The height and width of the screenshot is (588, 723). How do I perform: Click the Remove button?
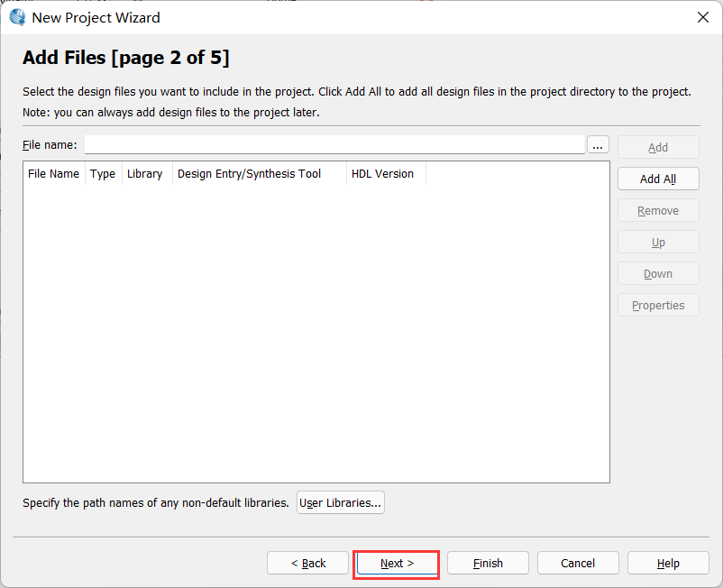click(658, 210)
